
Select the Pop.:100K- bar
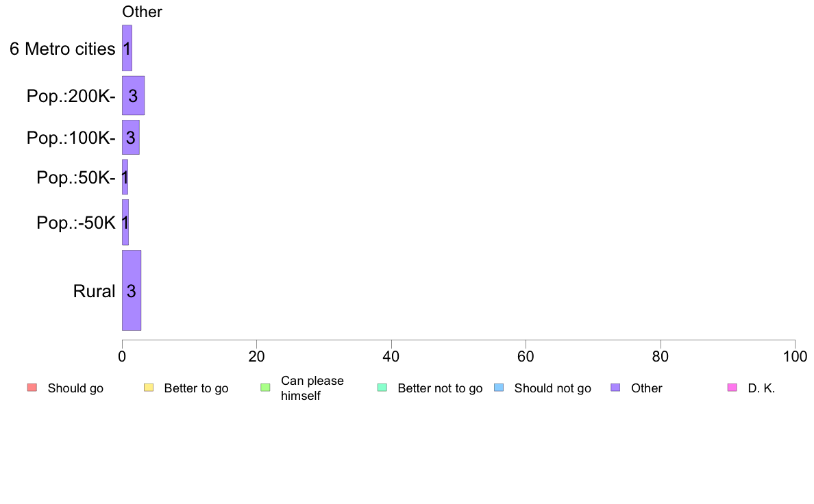(x=131, y=138)
